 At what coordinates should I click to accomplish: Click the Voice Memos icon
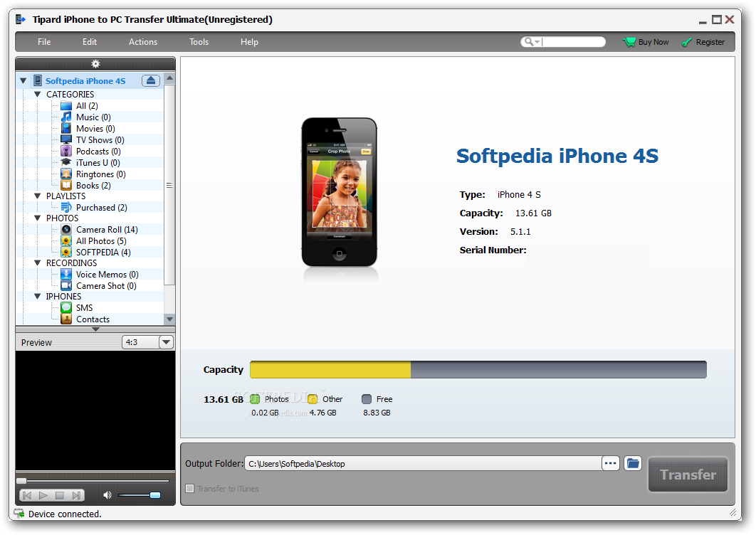(x=66, y=274)
